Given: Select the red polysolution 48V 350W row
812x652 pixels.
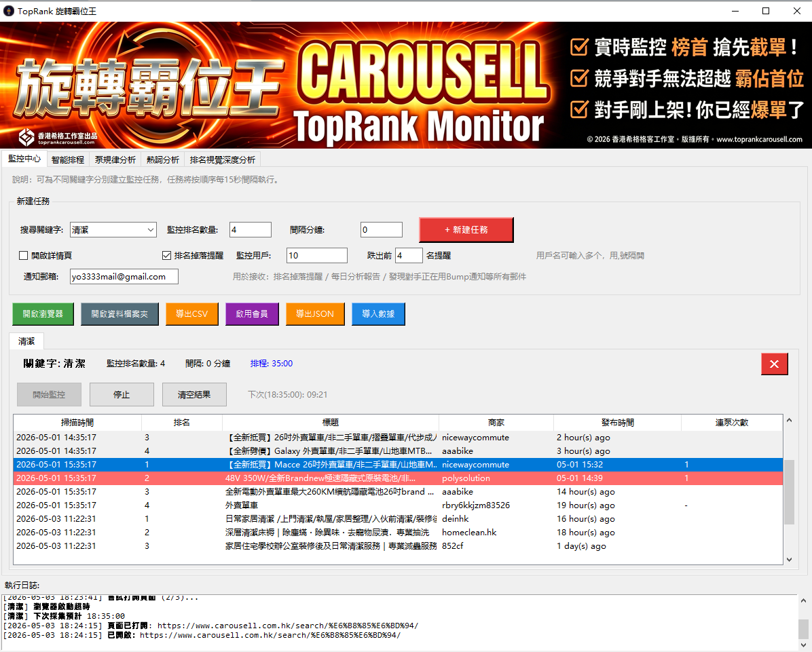Looking at the screenshot, I should tap(399, 478).
